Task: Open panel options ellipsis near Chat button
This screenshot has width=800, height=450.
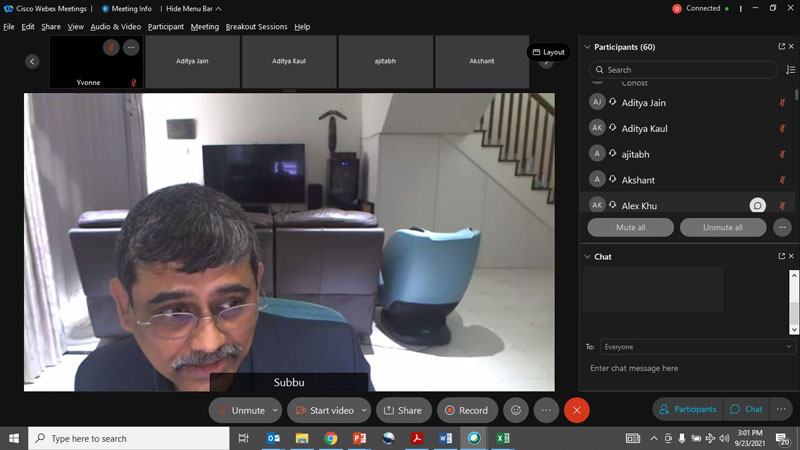Action: 781,409
